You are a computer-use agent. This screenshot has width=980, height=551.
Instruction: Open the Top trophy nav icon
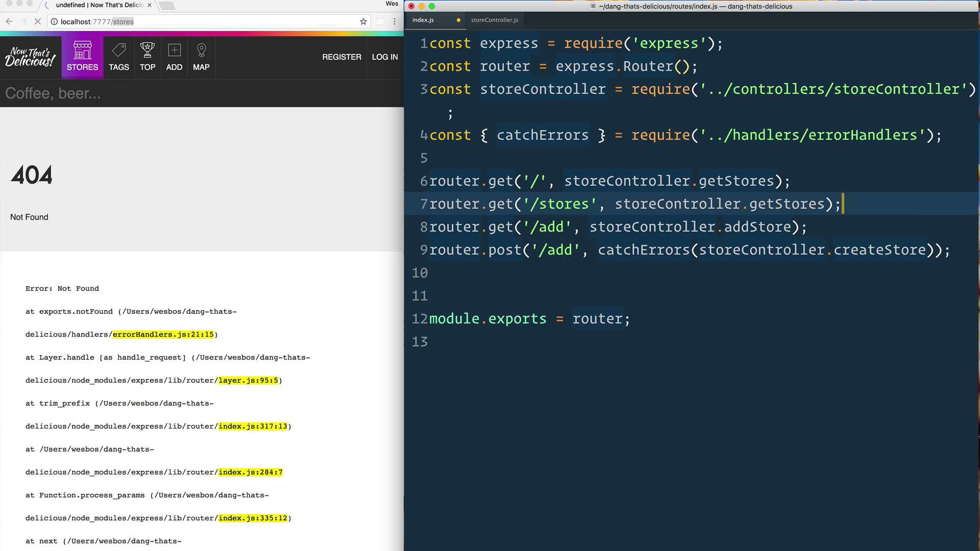point(148,57)
